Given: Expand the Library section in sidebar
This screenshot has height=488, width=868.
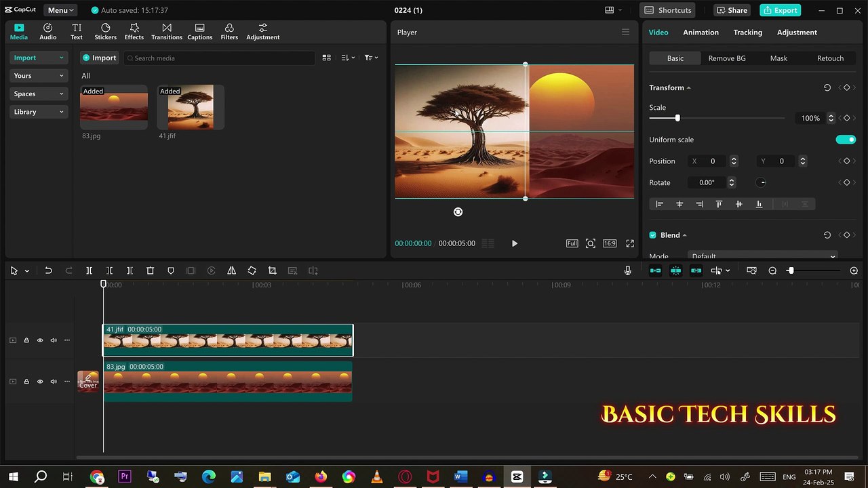Looking at the screenshot, I should [39, 112].
